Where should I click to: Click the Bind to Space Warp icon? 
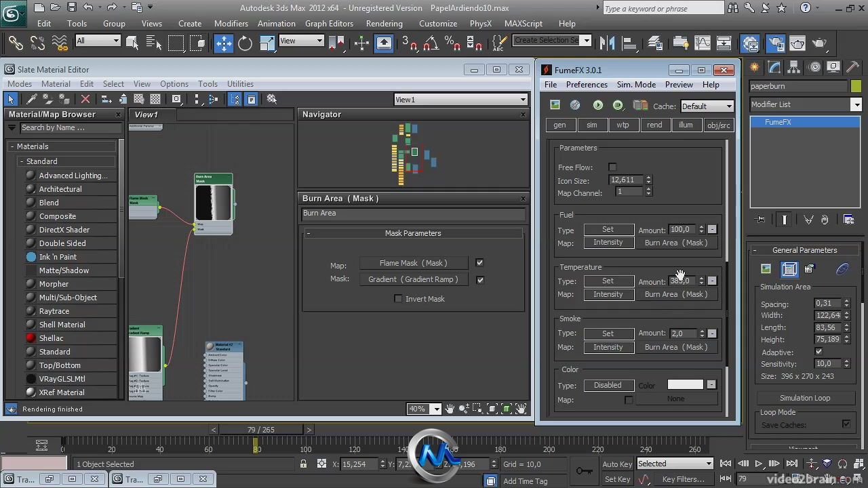(60, 43)
